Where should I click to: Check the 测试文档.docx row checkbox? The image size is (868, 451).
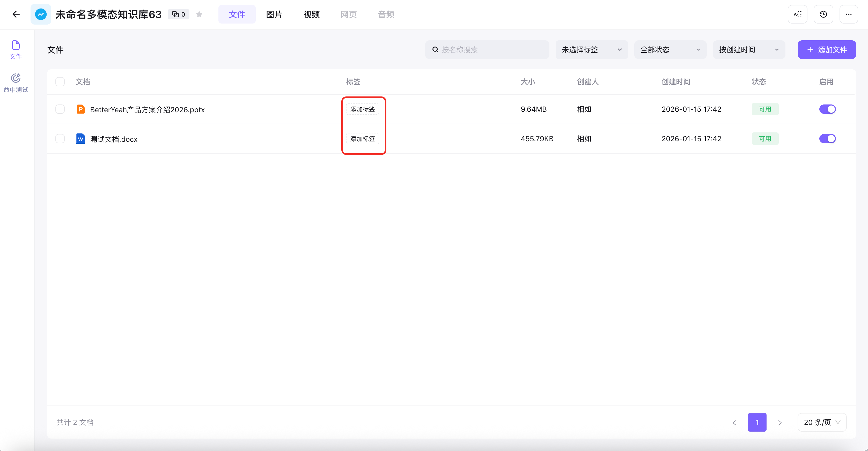(x=60, y=139)
